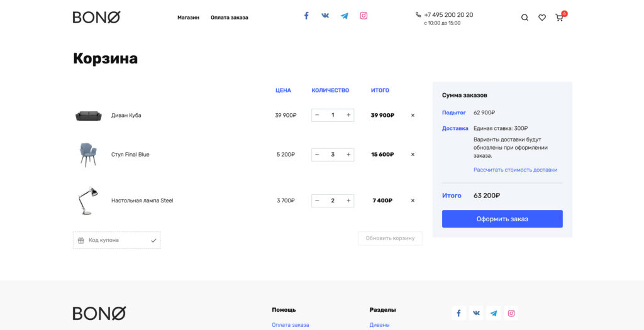Image resolution: width=644 pixels, height=330 pixels.
Task: Click the quantity field of Диван Куба
Action: (x=333, y=115)
